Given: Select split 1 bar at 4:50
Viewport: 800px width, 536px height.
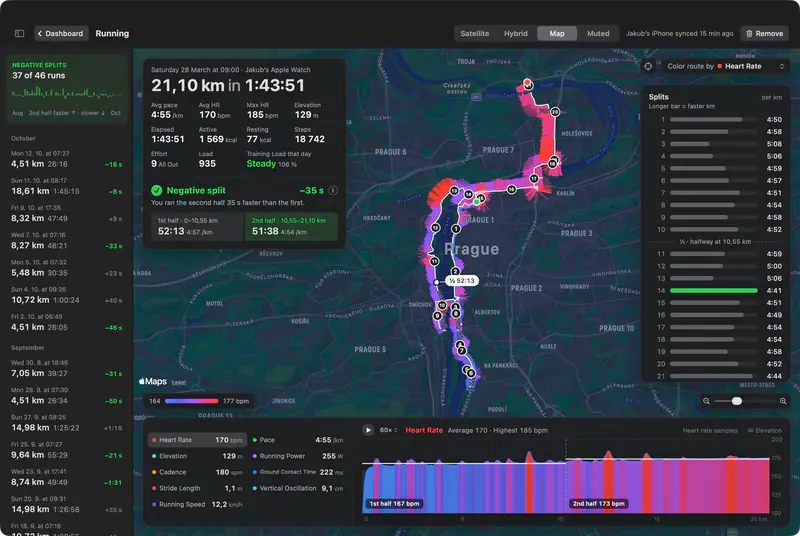Looking at the screenshot, I should pyautogui.click(x=716, y=119).
